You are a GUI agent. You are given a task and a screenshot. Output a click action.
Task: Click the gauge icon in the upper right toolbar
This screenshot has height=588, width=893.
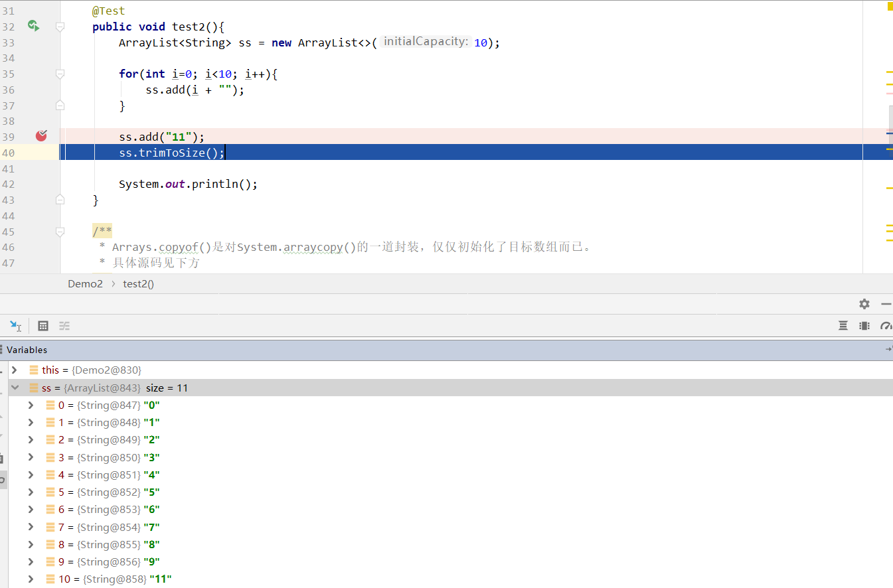[x=886, y=325]
